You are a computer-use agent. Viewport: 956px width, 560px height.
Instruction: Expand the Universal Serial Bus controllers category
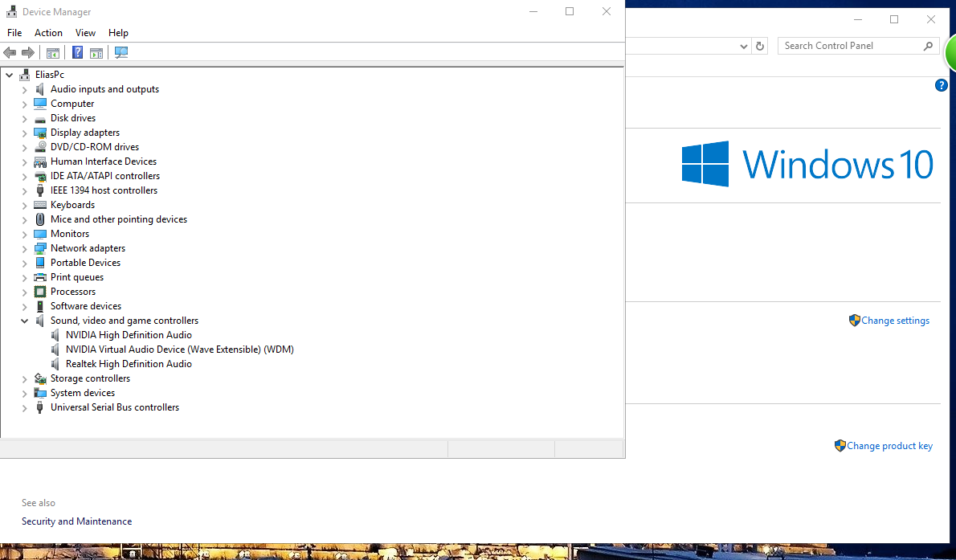24,408
